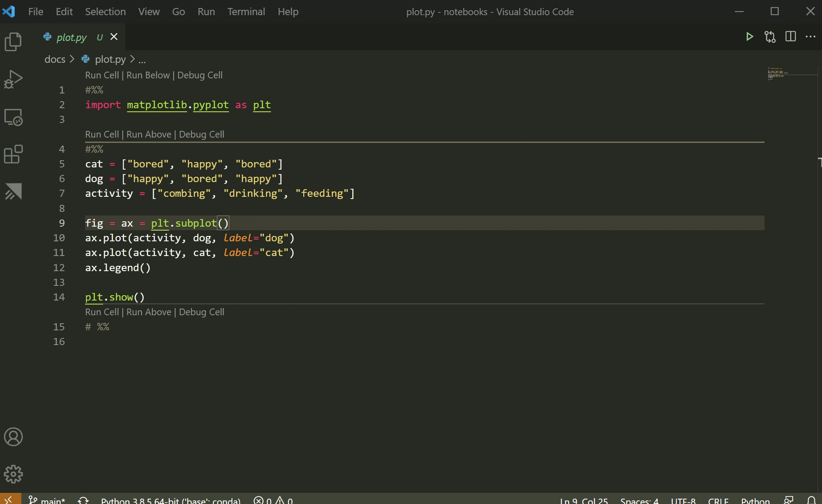Click Debug Cell below plt.show()

pos(201,312)
